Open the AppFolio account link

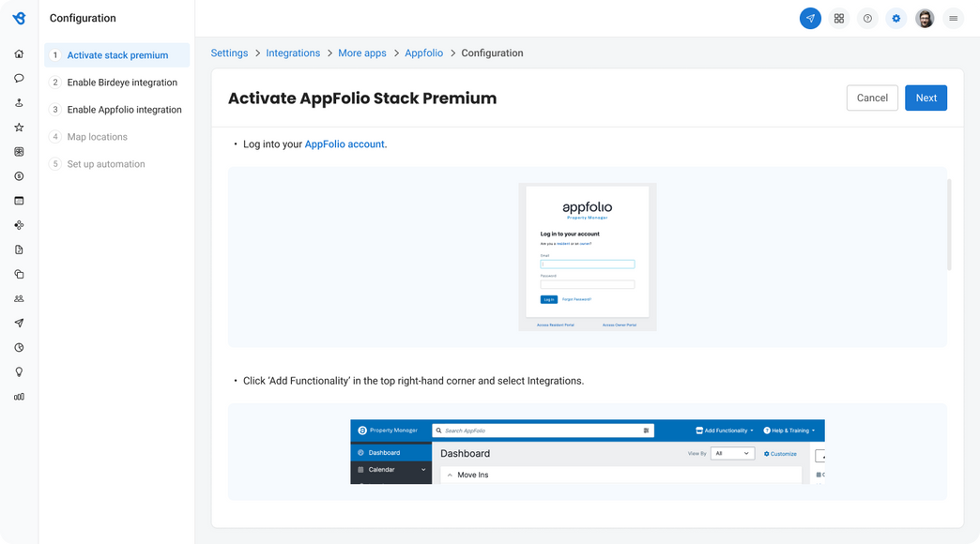(345, 144)
